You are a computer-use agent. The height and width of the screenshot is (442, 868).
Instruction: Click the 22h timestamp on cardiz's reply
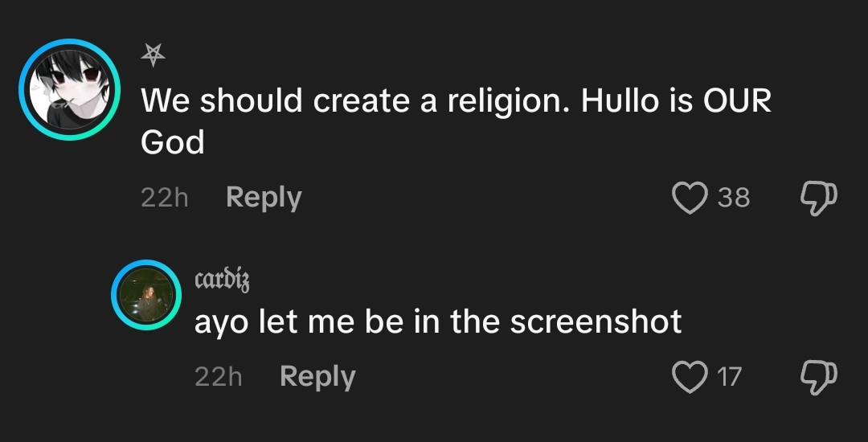(218, 377)
